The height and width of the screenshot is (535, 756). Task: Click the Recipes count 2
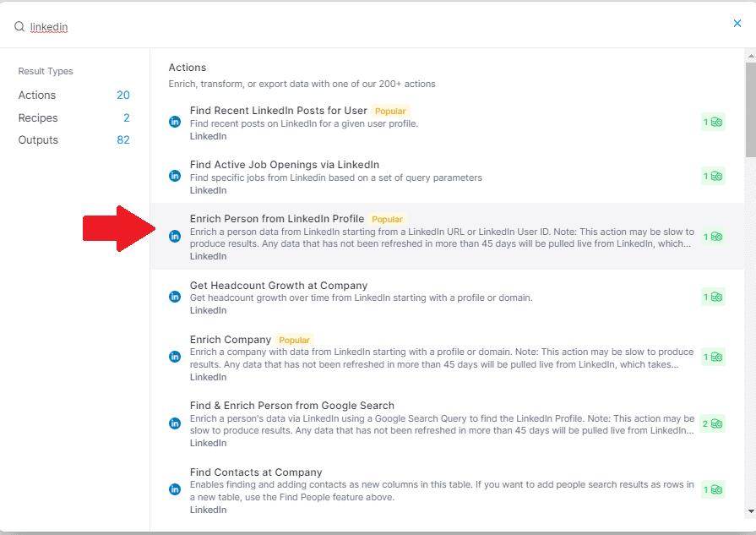[x=127, y=117]
